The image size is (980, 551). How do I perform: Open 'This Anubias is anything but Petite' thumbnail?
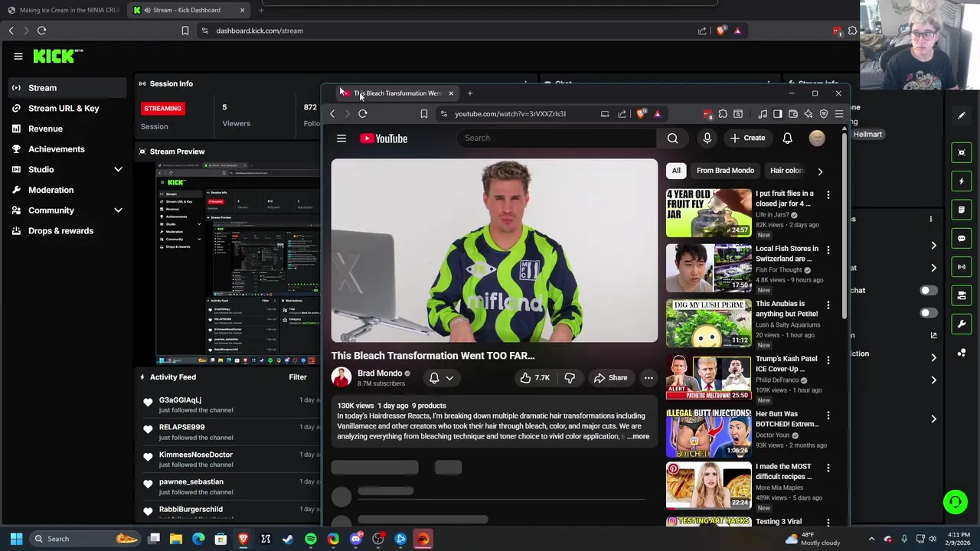[x=708, y=323]
